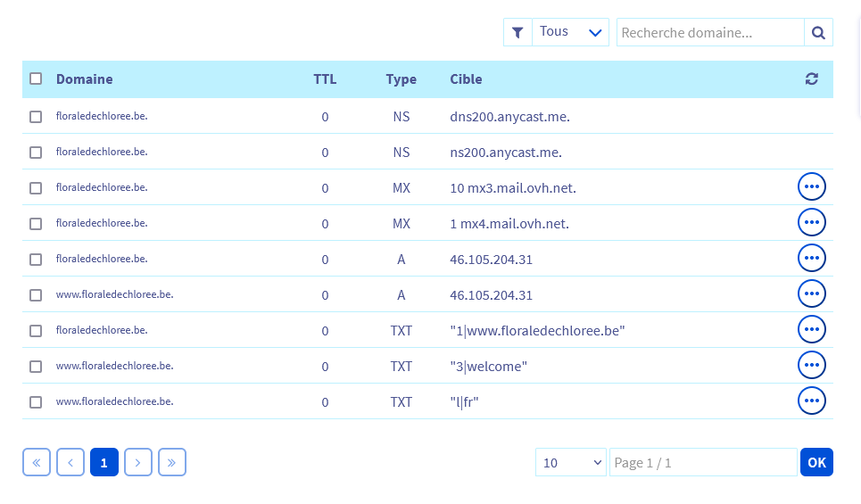Go to the next page
The image size is (861, 504).
pos(138,462)
